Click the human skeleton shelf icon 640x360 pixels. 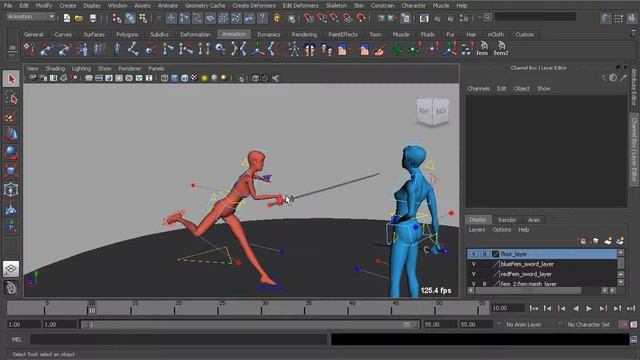[293, 50]
